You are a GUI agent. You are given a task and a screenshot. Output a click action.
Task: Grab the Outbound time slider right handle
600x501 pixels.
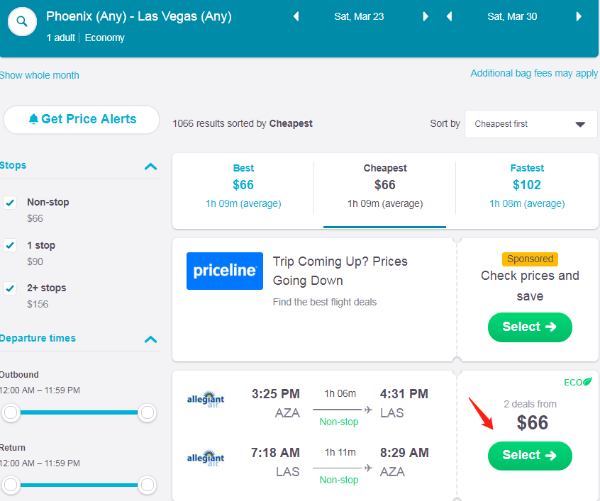(147, 413)
